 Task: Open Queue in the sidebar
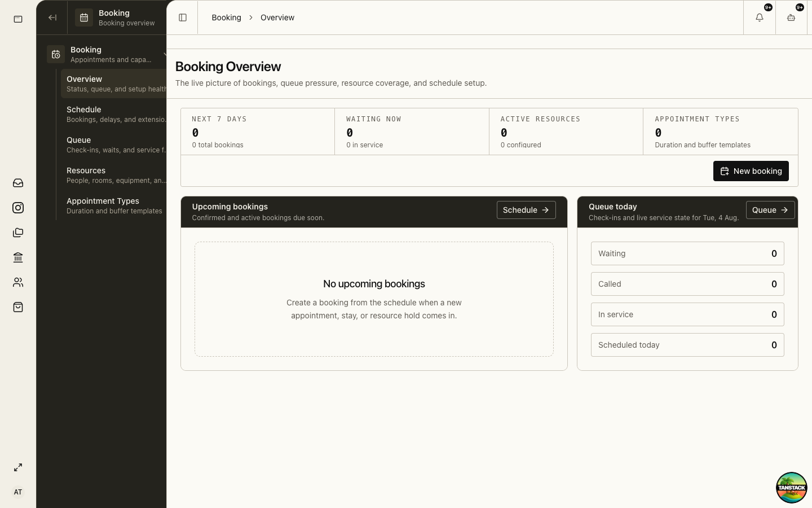[x=114, y=144]
